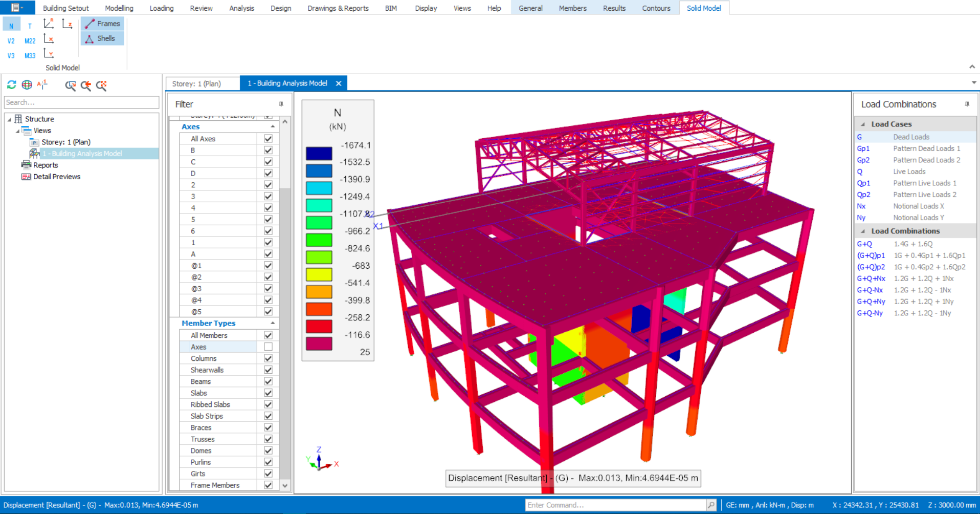Image resolution: width=980 pixels, height=514 pixels.
Task: Toggle the Frames button
Action: 102,24
